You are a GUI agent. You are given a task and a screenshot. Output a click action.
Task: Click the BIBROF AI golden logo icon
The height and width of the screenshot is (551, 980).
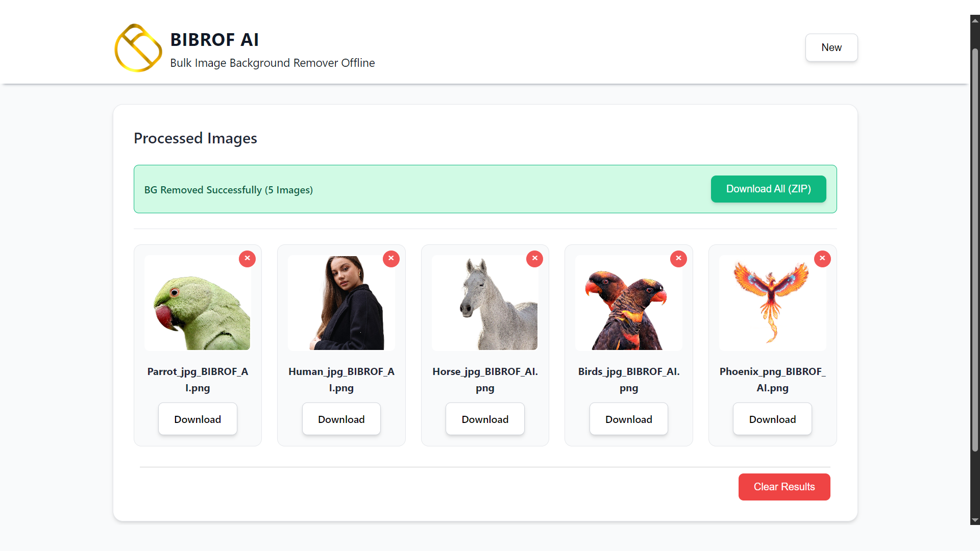138,48
